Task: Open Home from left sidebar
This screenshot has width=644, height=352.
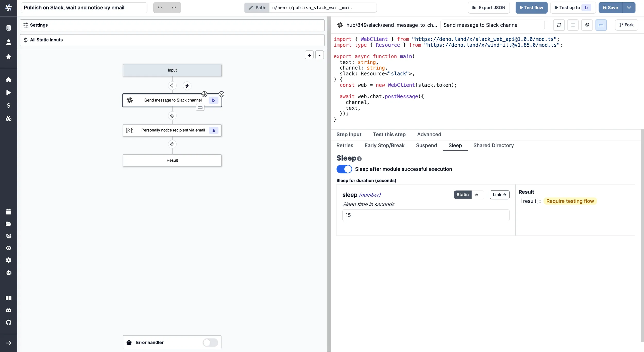Action: click(x=9, y=80)
